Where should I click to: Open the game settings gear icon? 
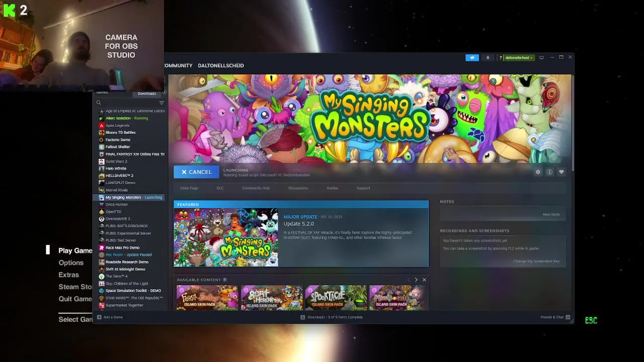pos(538,172)
